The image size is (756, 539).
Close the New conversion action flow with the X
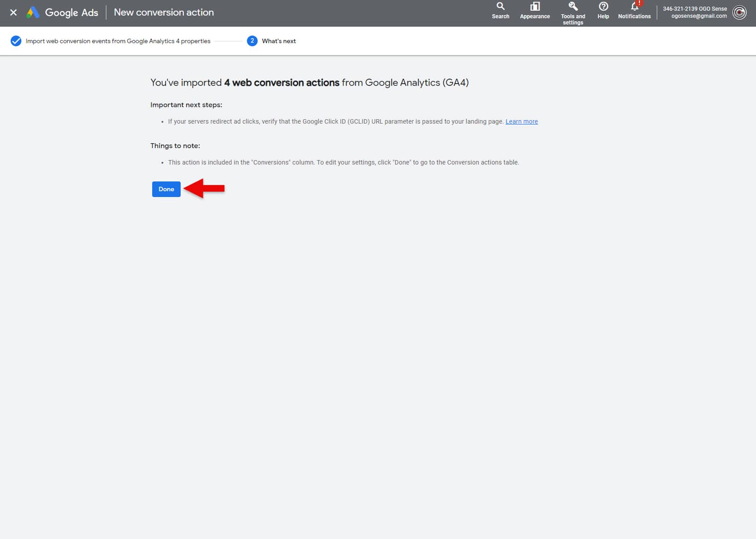point(13,12)
